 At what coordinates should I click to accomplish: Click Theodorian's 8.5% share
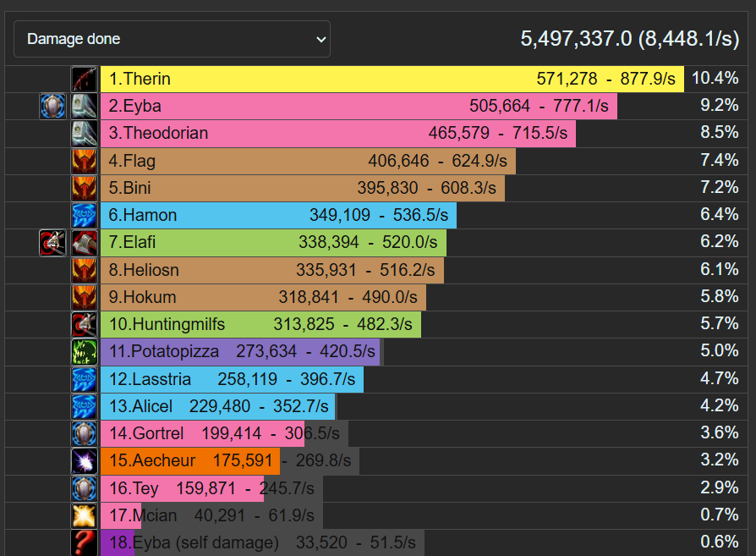(720, 132)
